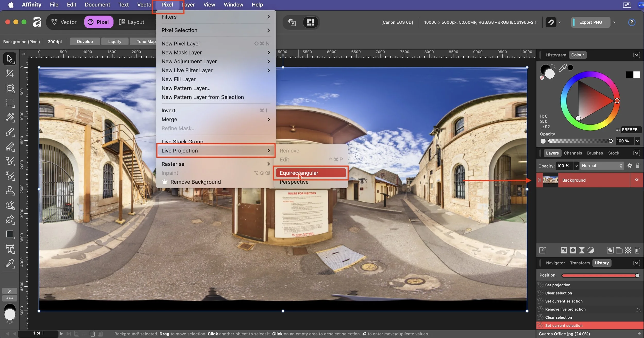This screenshot has height=338, width=644.
Task: Select the Move tool arrow icon
Action: [x=10, y=59]
